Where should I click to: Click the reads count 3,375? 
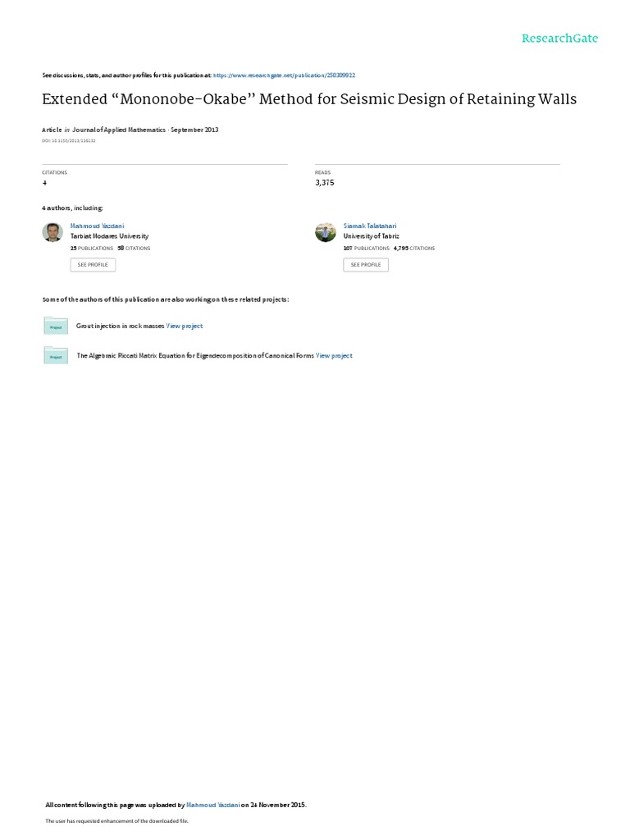click(x=325, y=183)
